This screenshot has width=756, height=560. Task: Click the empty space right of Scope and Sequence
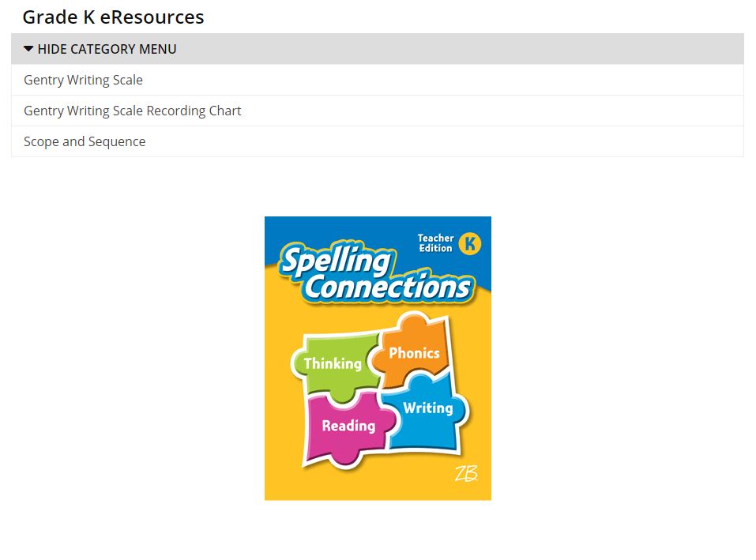pyautogui.click(x=444, y=141)
